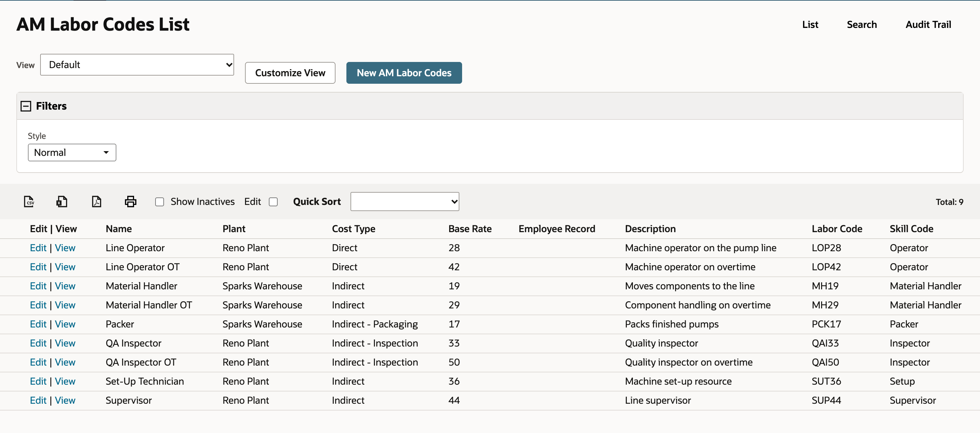This screenshot has height=433, width=980.
Task: Edit the Packer labor code
Action: point(38,324)
